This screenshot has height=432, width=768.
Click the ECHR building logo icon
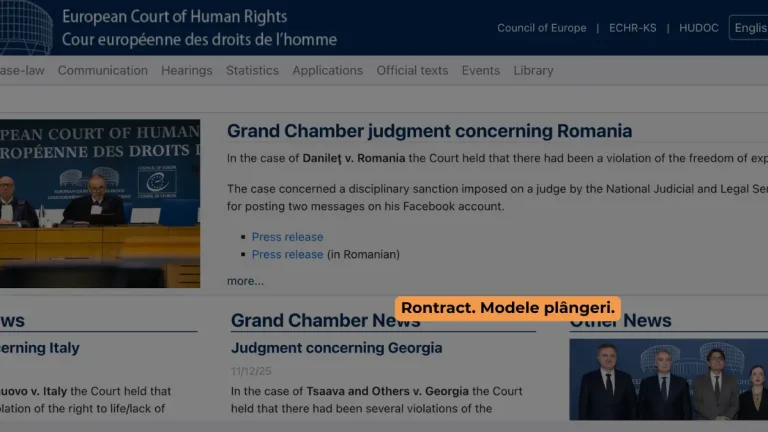click(x=27, y=24)
